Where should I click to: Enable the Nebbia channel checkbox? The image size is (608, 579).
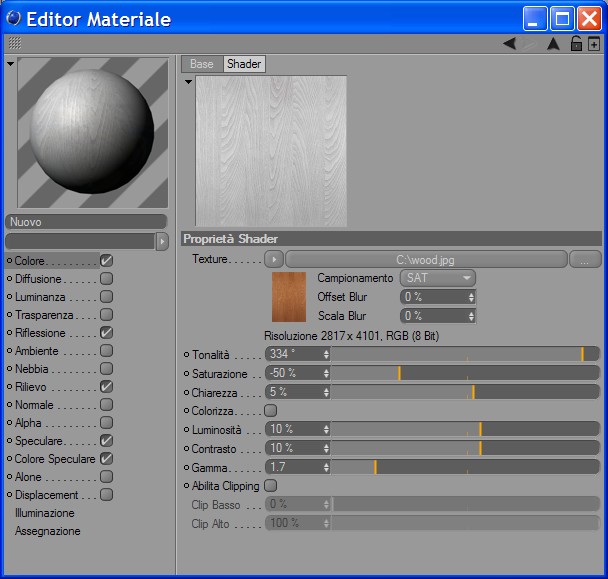tap(106, 368)
